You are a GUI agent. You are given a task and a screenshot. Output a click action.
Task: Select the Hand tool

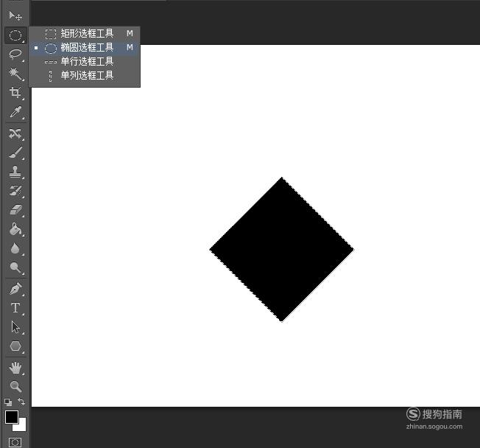tap(15, 368)
